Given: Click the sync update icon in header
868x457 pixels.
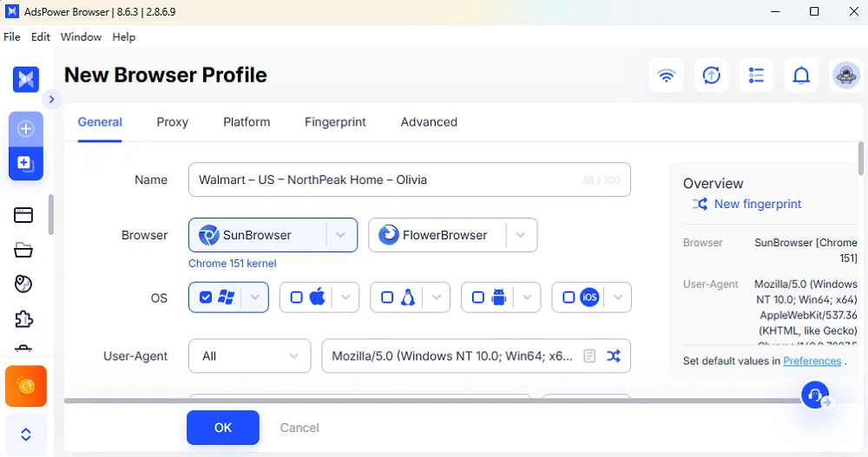Looking at the screenshot, I should 712,75.
